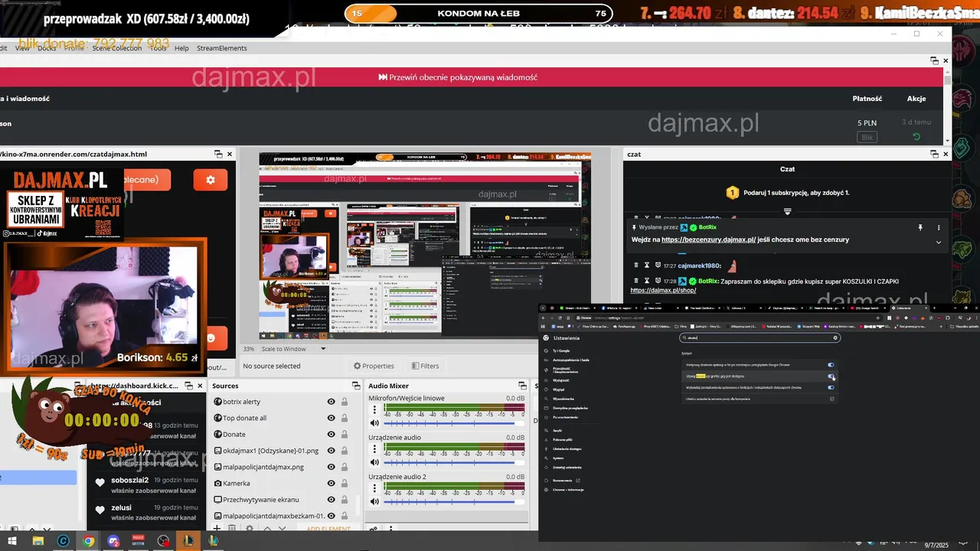980x551 pixels.
Task: Mute the Urządzenie audio speaker icon
Action: (x=374, y=461)
